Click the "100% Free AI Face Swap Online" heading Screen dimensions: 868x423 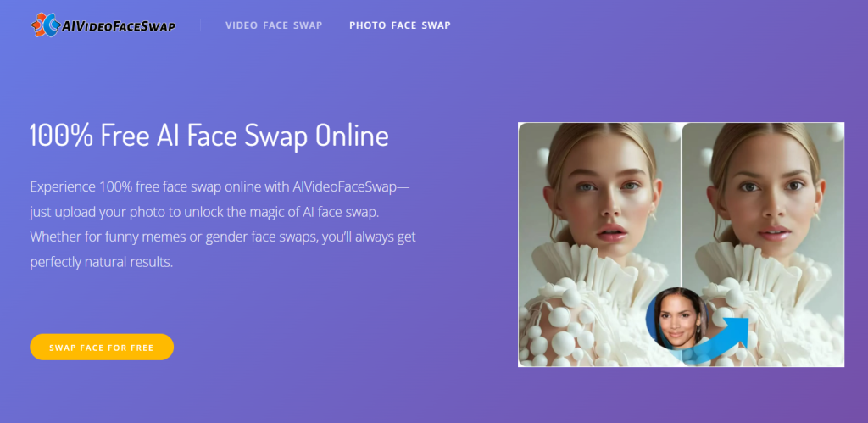(209, 136)
